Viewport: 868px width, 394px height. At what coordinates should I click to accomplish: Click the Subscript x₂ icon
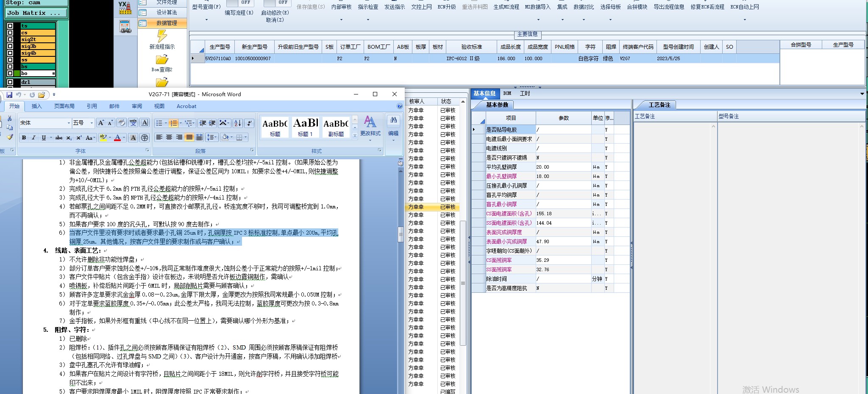(x=69, y=138)
